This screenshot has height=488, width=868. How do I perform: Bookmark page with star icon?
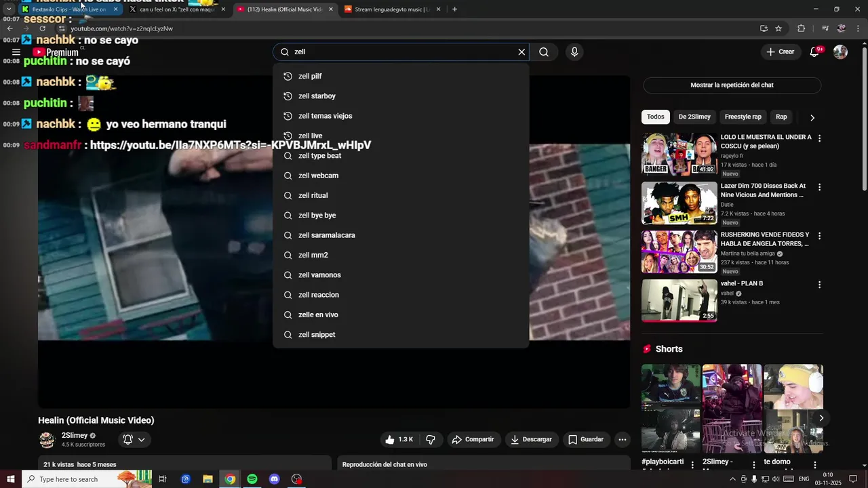coord(778,28)
